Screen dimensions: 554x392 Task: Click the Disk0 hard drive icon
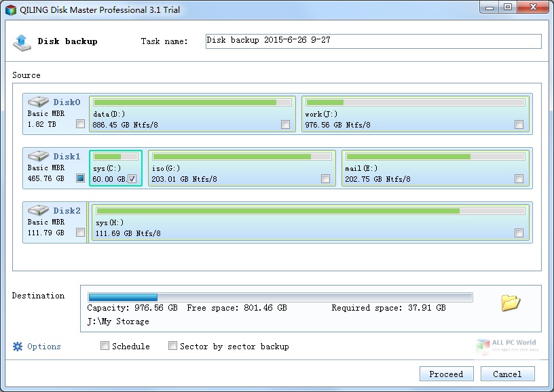[x=38, y=102]
